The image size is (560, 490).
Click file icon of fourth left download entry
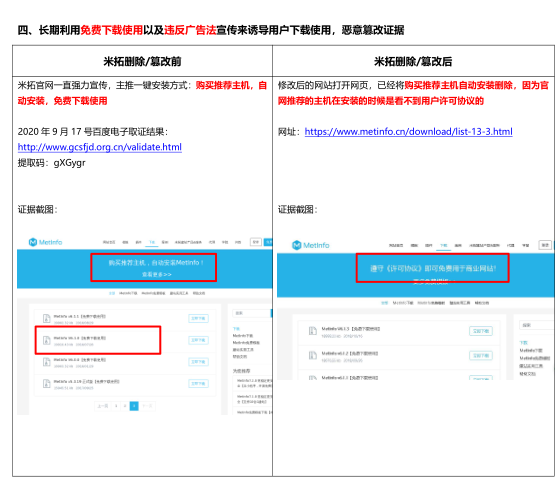[46, 384]
